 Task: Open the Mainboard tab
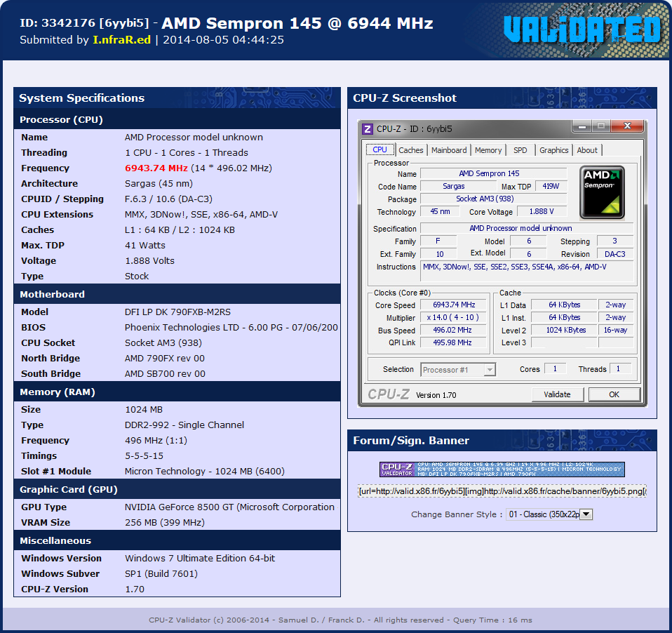tap(449, 150)
